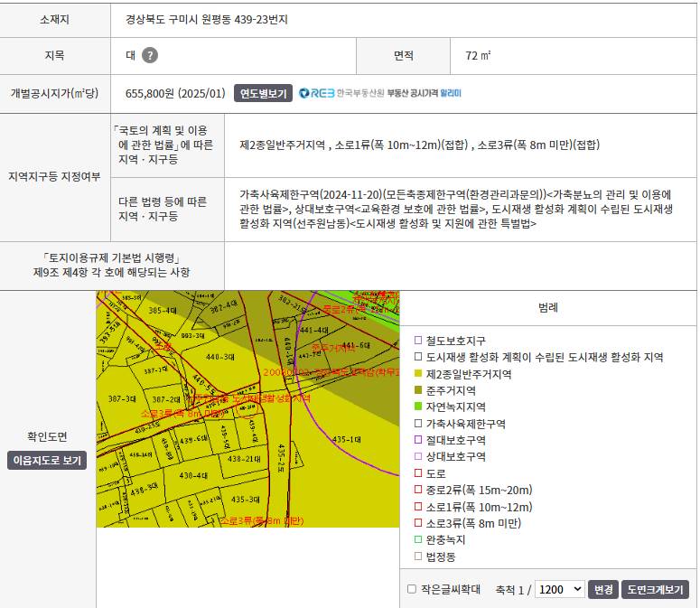The height and width of the screenshot is (608, 700).
Task: Click the 제2종일반주거지역 yellow legend swatch
Action: tap(418, 374)
